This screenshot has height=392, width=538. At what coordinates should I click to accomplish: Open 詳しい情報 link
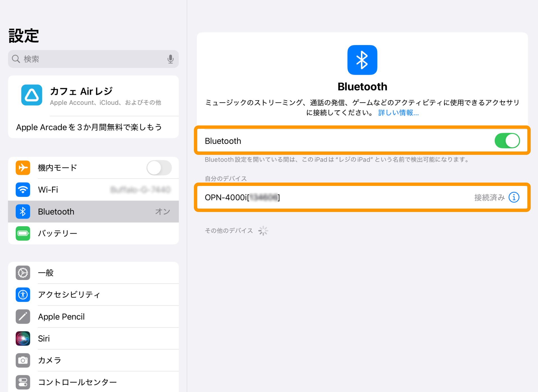click(x=398, y=113)
